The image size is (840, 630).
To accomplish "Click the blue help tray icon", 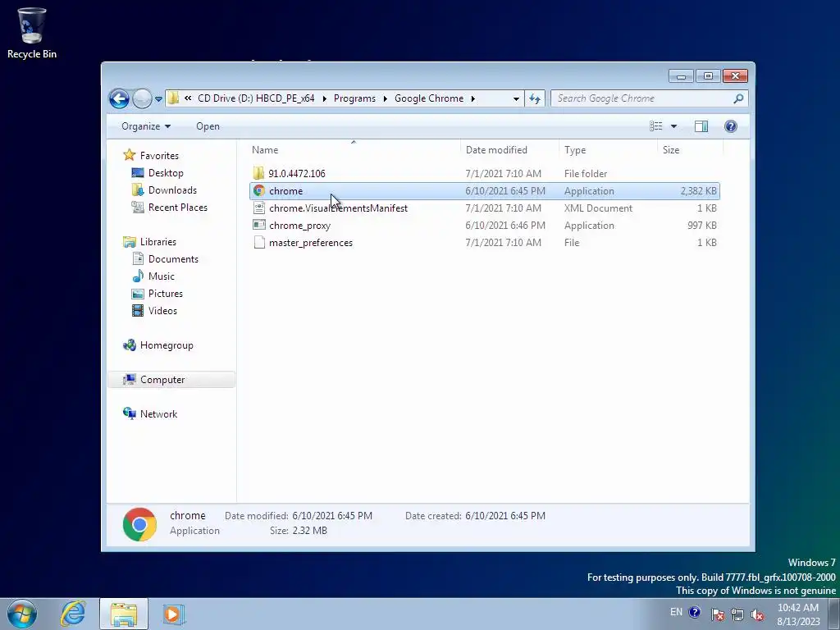I will coord(694,612).
